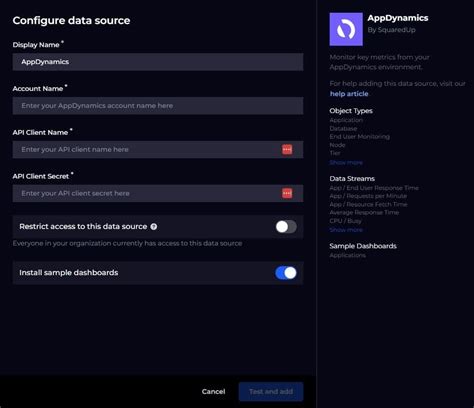Click the 'Database' object type
This screenshot has width=474, height=408.
click(x=343, y=128)
